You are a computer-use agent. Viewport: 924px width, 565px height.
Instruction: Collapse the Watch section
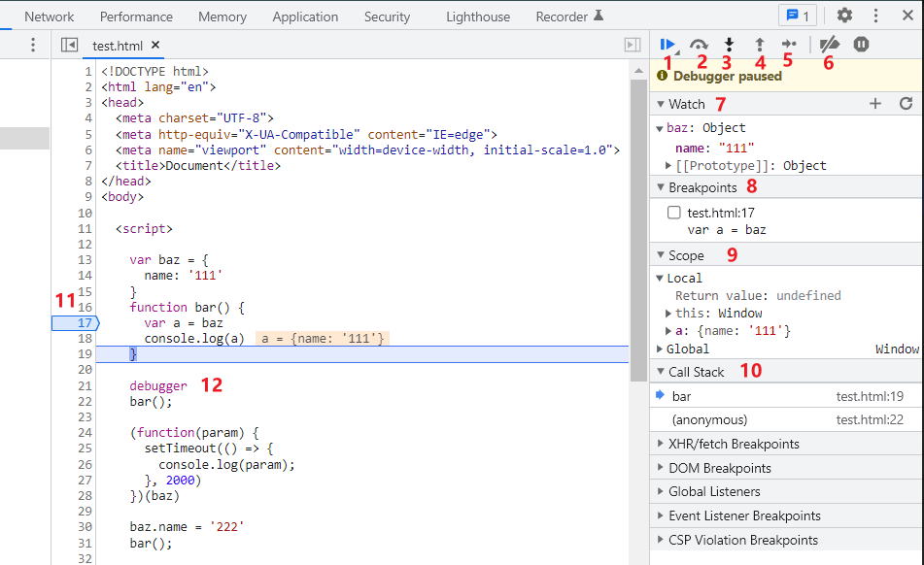tap(661, 104)
